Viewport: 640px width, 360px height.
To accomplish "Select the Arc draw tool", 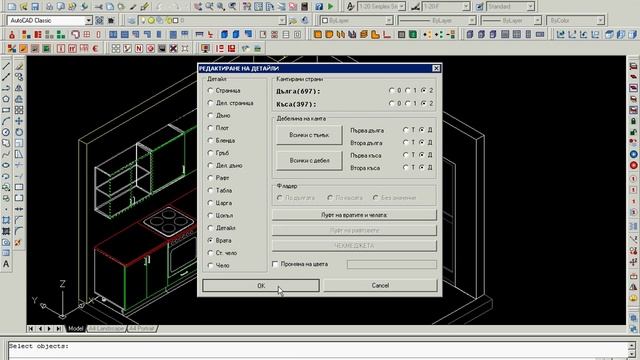I will pos(6,121).
